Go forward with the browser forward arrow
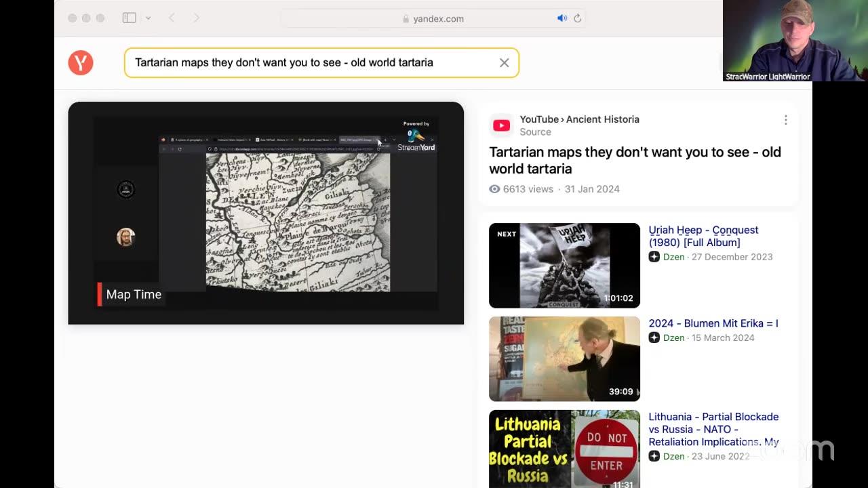Image resolution: width=868 pixels, height=488 pixels. click(196, 18)
